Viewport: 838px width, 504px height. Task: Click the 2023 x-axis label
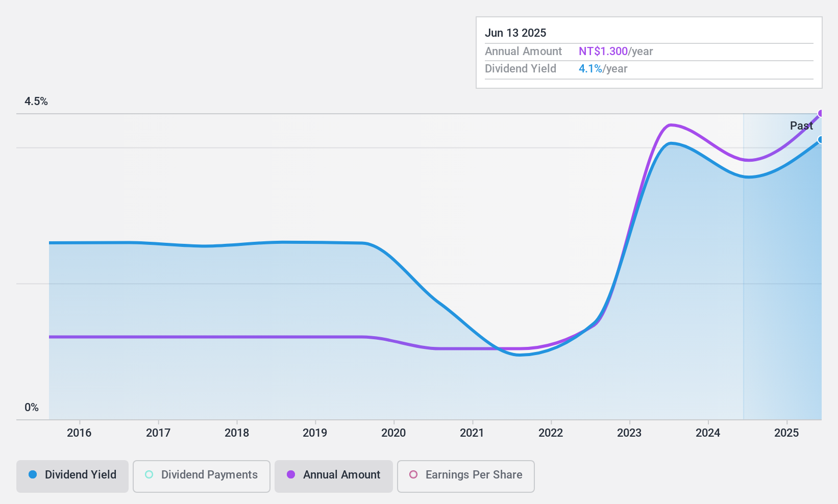point(629,433)
